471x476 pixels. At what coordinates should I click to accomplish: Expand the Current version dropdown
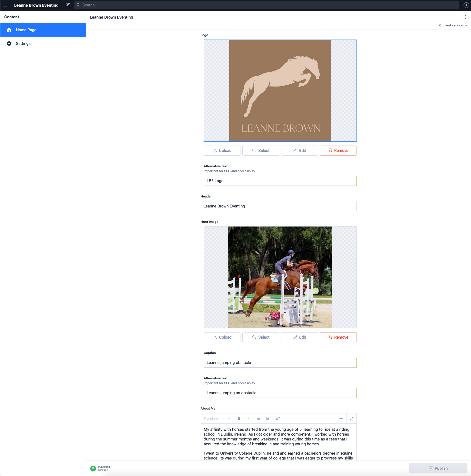tap(453, 25)
